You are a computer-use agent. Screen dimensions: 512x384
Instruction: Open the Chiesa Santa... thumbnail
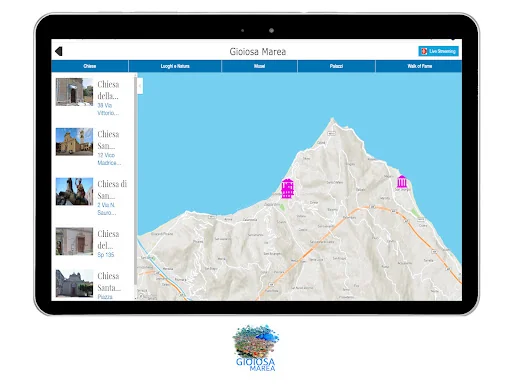pyautogui.click(x=74, y=283)
